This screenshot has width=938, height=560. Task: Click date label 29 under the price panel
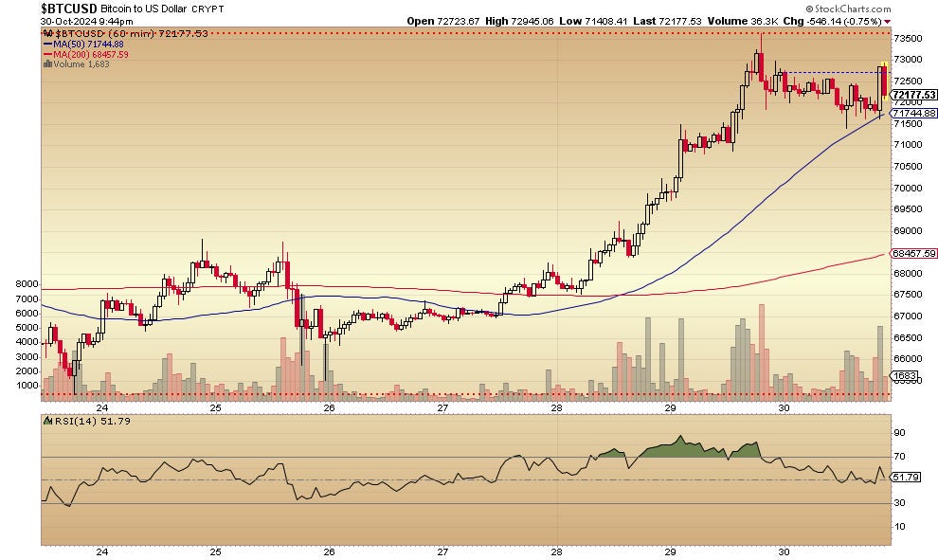click(670, 408)
